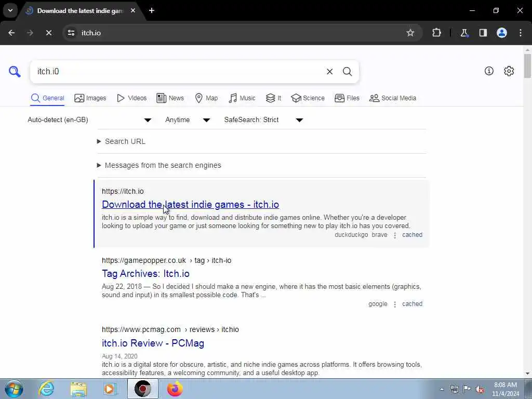Open cached version of gamepopper result

pos(412,304)
